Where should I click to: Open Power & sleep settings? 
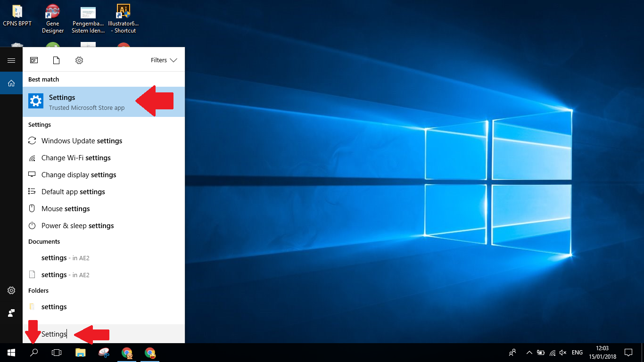pyautogui.click(x=77, y=226)
